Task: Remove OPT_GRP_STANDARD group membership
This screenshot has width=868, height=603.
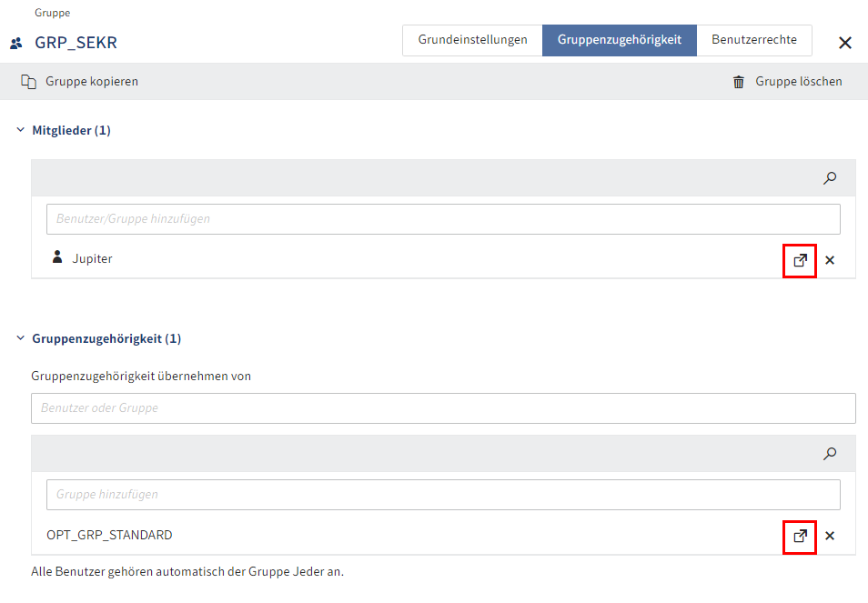Action: click(x=829, y=536)
